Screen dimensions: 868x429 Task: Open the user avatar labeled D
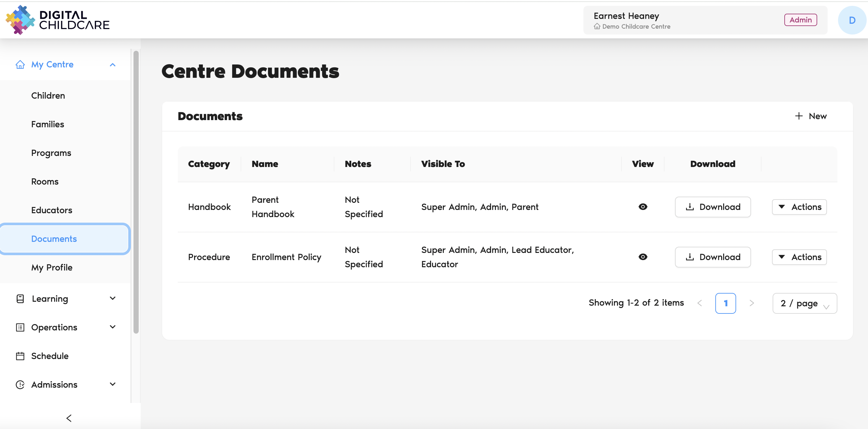point(851,20)
